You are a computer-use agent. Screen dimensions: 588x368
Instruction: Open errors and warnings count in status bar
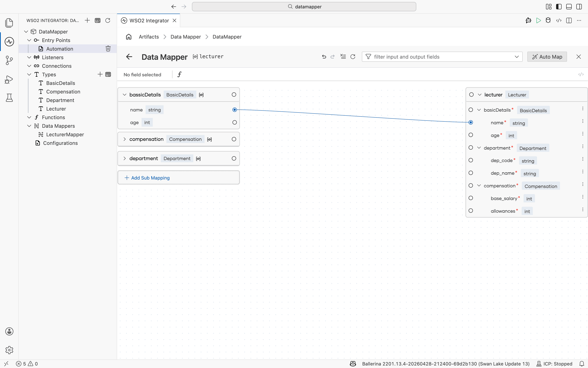[x=27, y=364]
